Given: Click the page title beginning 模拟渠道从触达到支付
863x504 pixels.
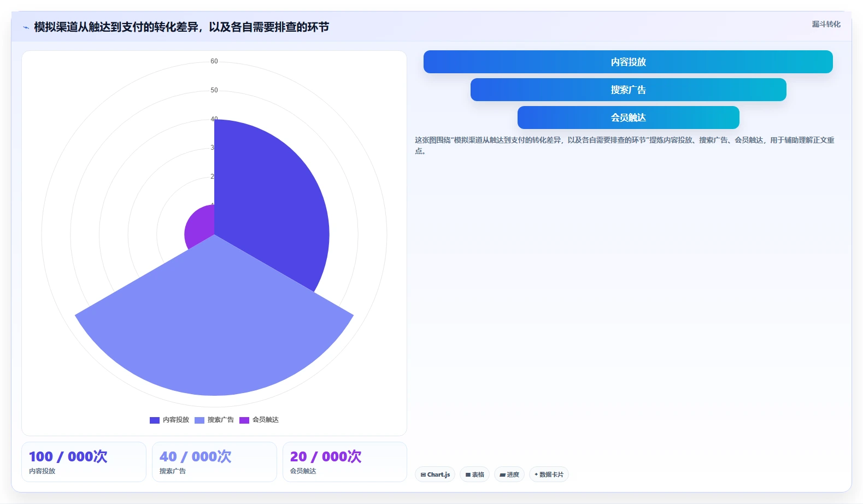Looking at the screenshot, I should 181,27.
